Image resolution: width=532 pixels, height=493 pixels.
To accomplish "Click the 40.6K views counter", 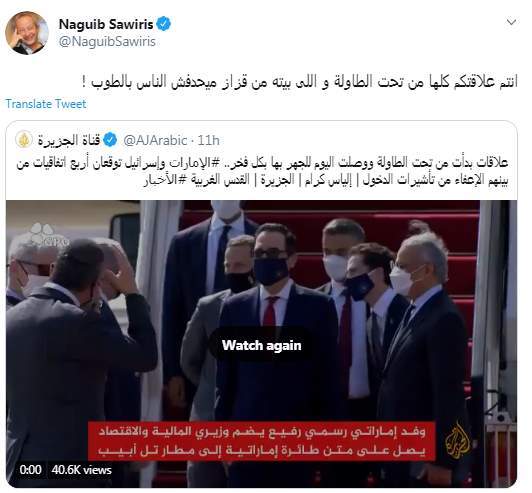I will pyautogui.click(x=81, y=470).
